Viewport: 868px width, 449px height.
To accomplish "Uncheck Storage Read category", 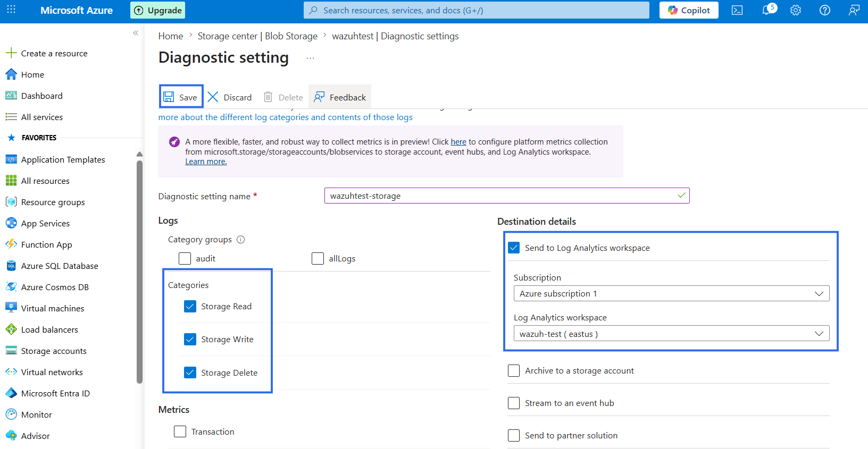I will [x=190, y=306].
